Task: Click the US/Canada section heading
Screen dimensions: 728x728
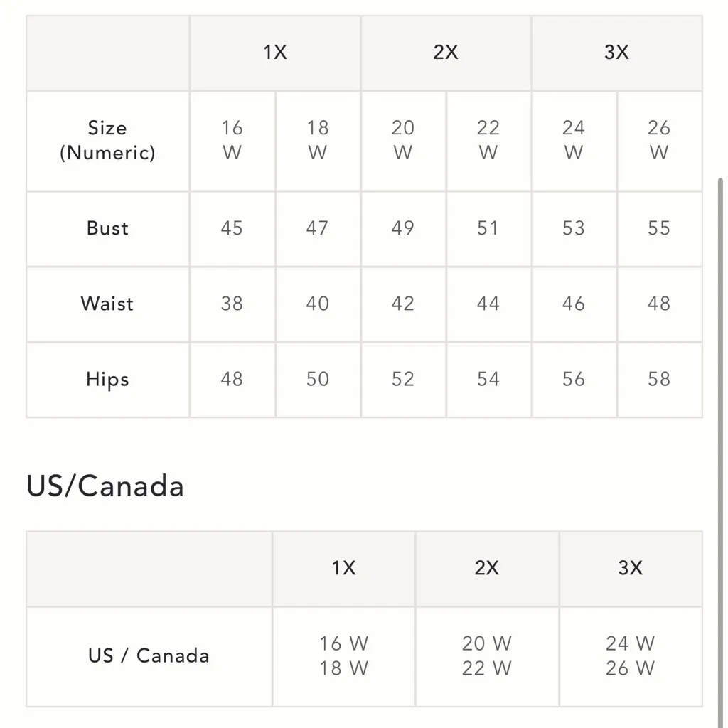Action: (x=105, y=486)
